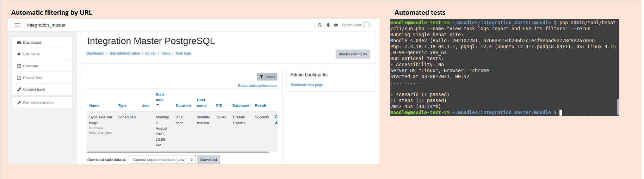
Task: Click Tasks breadcrumb link
Action: pyautogui.click(x=166, y=53)
